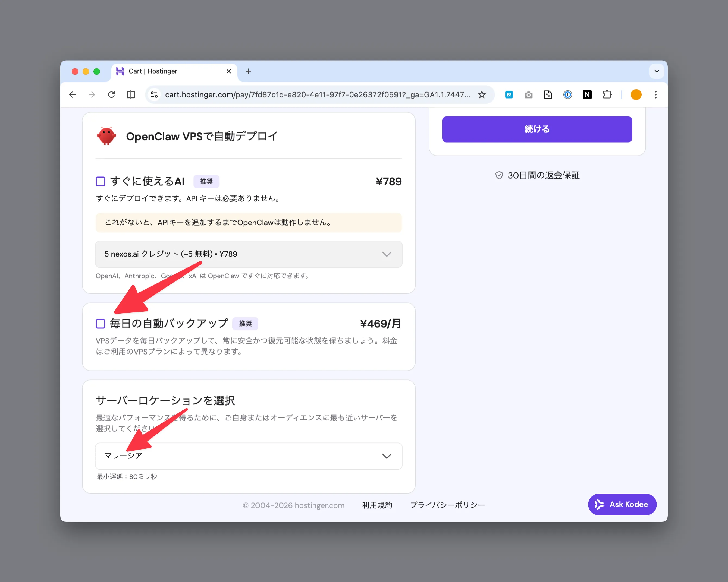728x582 pixels.
Task: Open the 1Password extension
Action: coord(568,94)
